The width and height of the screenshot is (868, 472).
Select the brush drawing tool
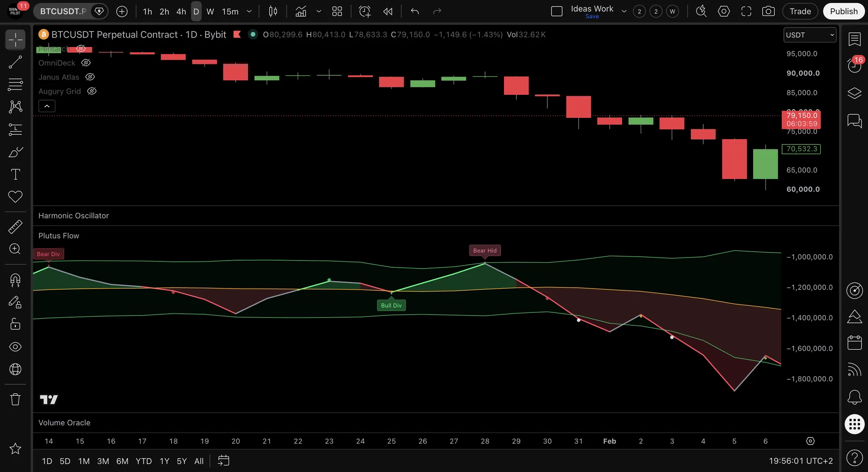coord(15,152)
